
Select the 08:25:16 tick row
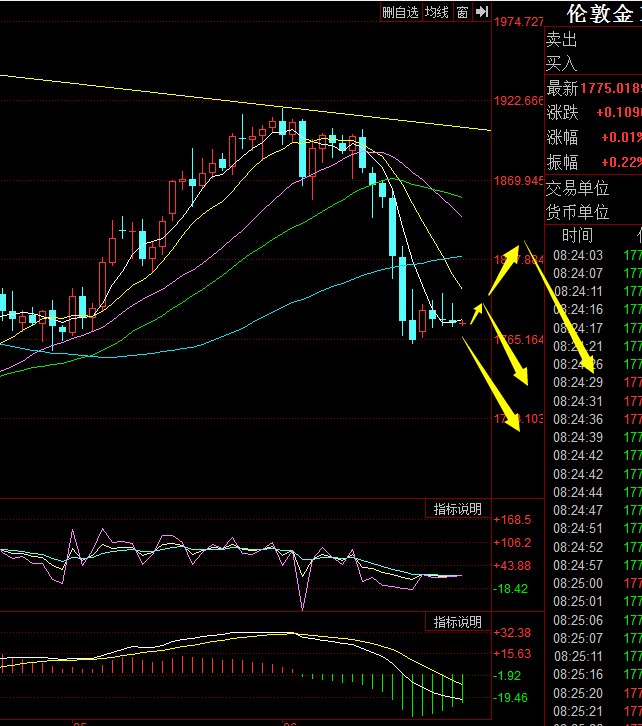point(594,674)
